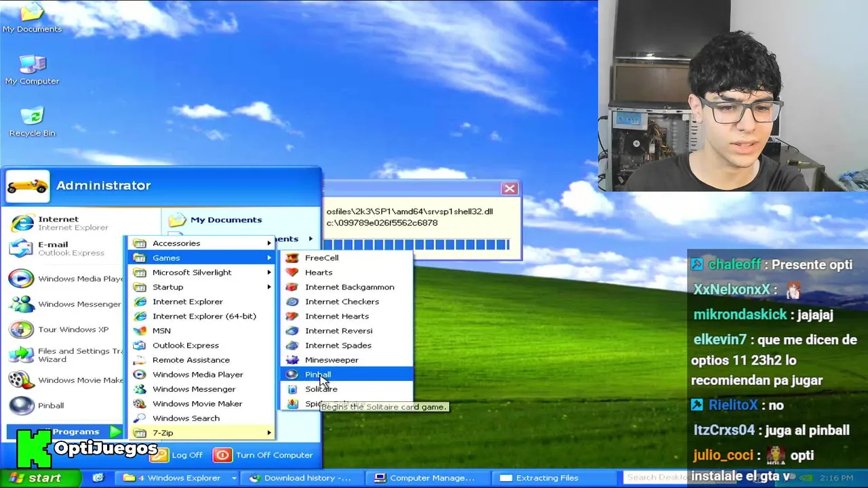Open Windows Movie Maker in Programs list
Viewport: 868px width, 488px height.
coord(202,403)
